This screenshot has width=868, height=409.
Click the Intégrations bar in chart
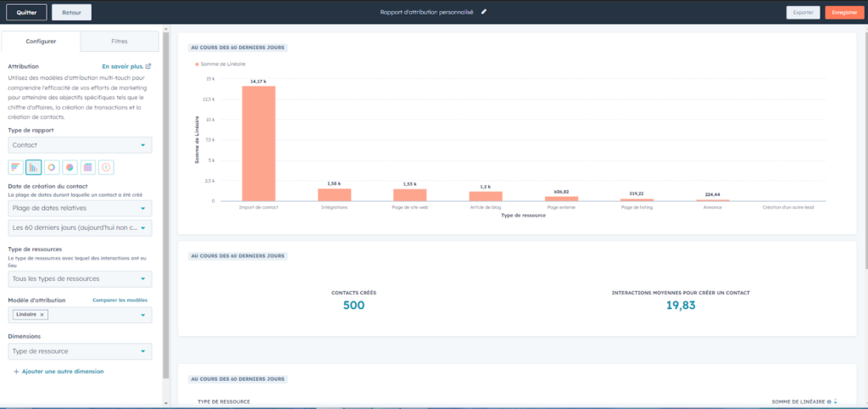(x=334, y=194)
